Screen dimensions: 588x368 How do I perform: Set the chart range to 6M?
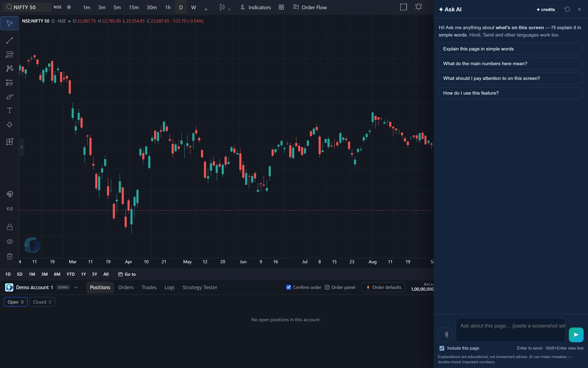(x=57, y=274)
